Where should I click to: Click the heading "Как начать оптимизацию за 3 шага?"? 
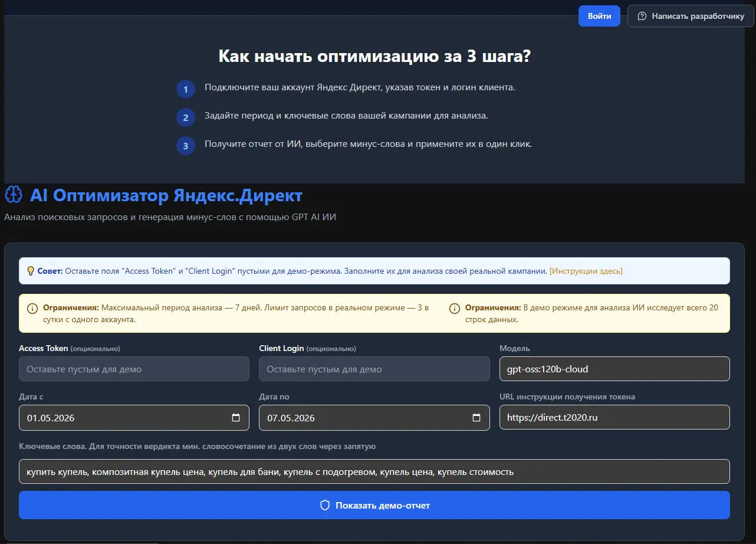click(x=374, y=56)
